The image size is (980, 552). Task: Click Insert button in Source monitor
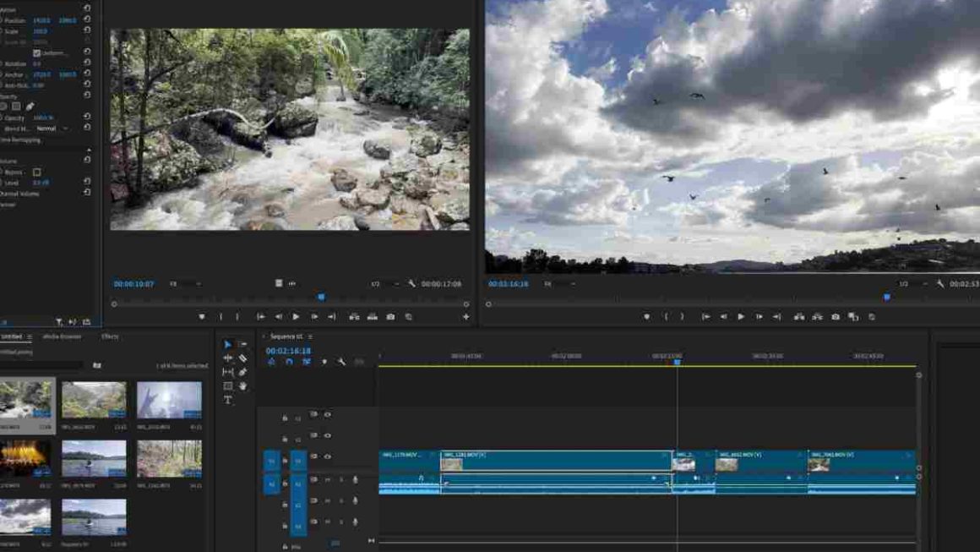tap(354, 317)
